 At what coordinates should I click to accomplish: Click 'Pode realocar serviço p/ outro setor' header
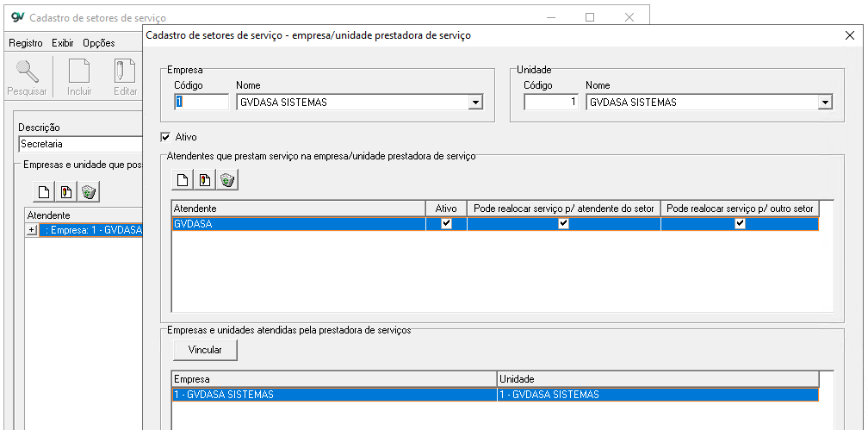740,209
